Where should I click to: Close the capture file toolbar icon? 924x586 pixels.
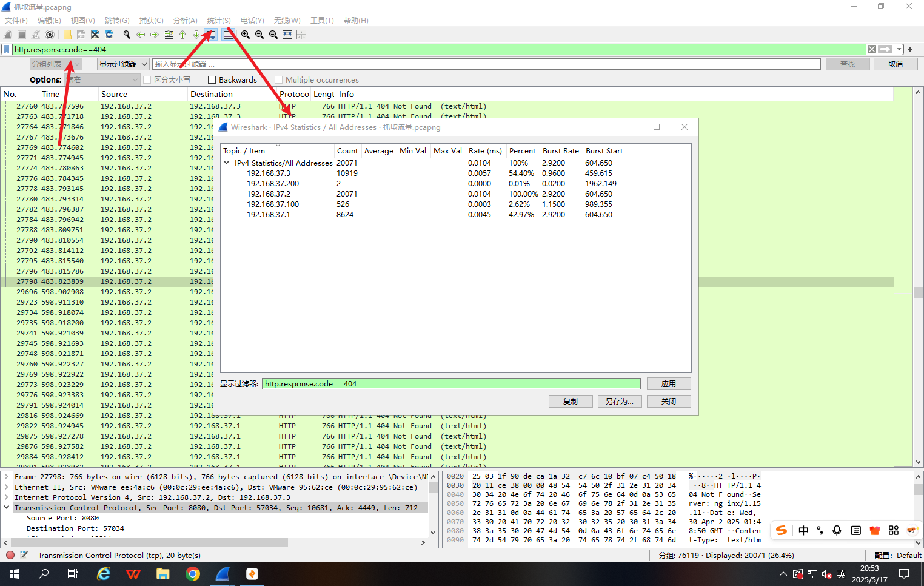[x=95, y=35]
